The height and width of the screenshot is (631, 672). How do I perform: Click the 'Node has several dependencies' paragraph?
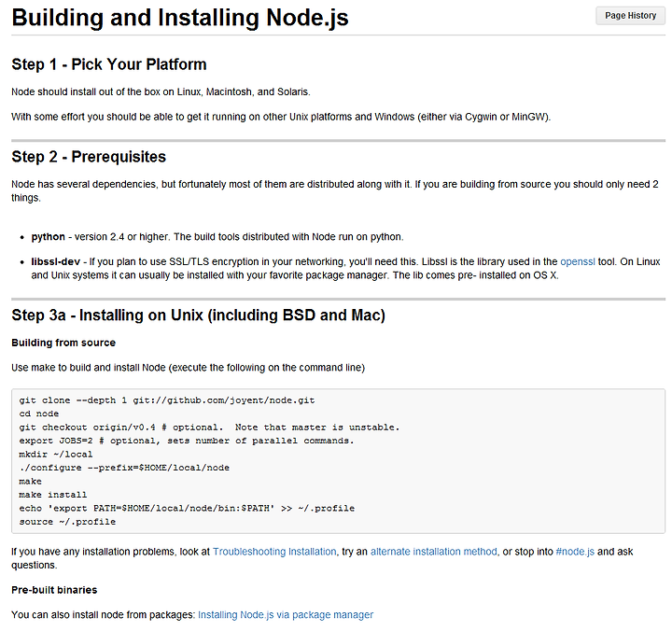[x=335, y=191]
